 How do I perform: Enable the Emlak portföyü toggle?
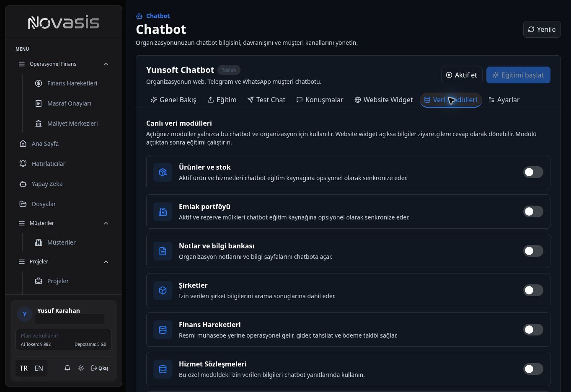533,211
